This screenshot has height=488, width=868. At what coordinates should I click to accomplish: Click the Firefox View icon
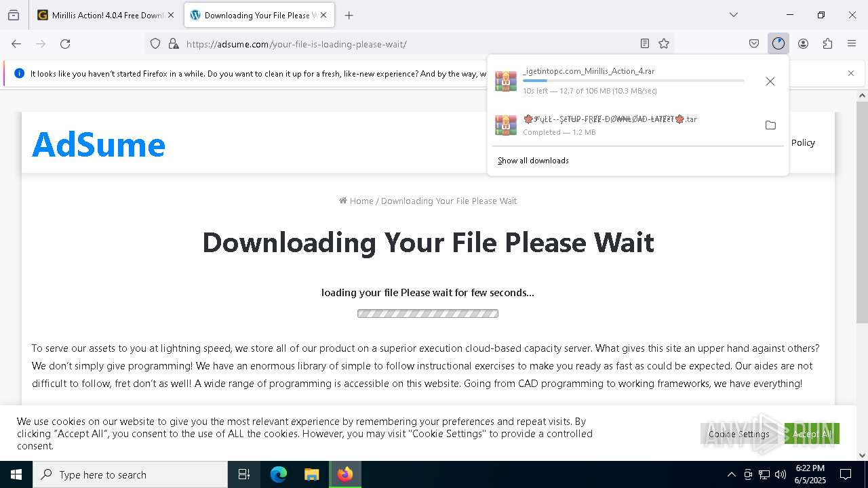tap(14, 15)
